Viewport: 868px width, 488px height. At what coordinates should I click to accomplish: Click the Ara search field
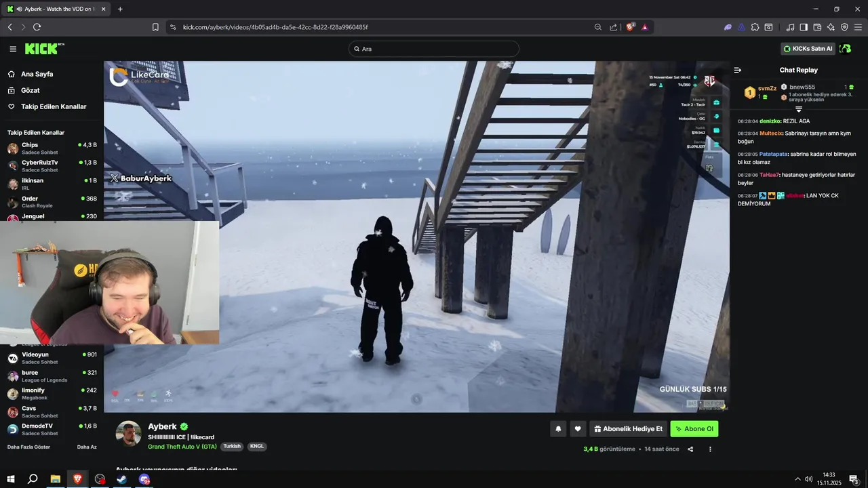(434, 49)
